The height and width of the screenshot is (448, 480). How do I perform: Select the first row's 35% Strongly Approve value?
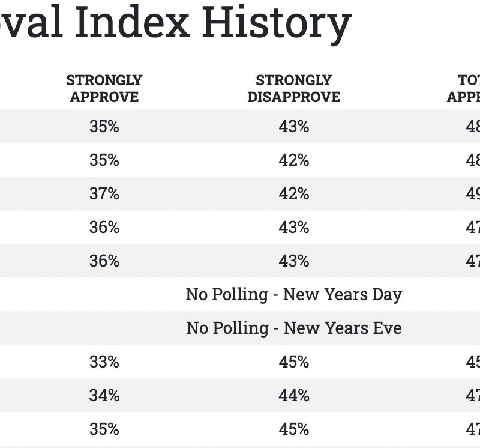click(x=104, y=127)
